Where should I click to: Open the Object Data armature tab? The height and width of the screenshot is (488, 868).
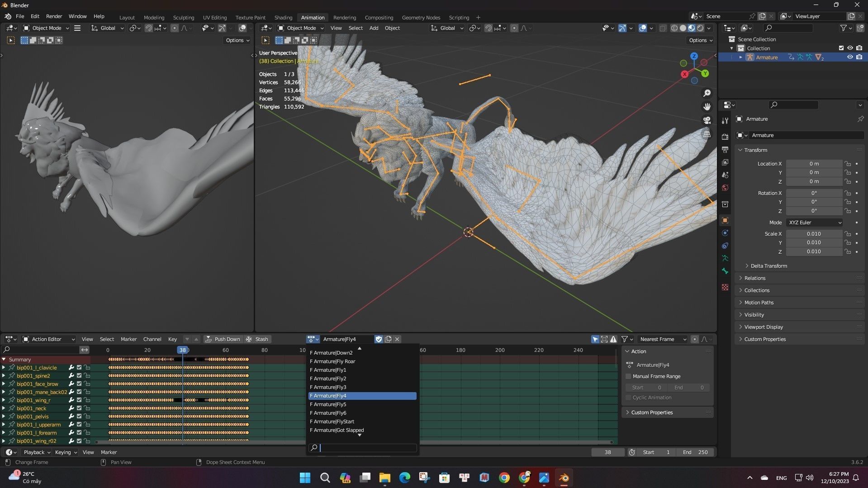click(725, 258)
